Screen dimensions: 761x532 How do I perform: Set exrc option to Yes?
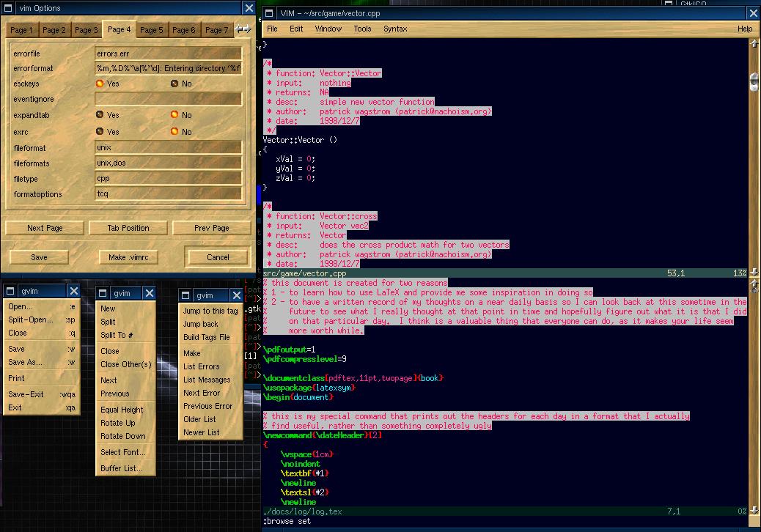[100, 132]
